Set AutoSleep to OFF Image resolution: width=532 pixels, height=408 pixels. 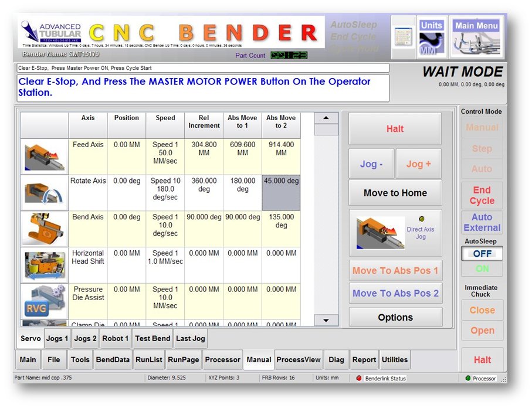pos(482,254)
